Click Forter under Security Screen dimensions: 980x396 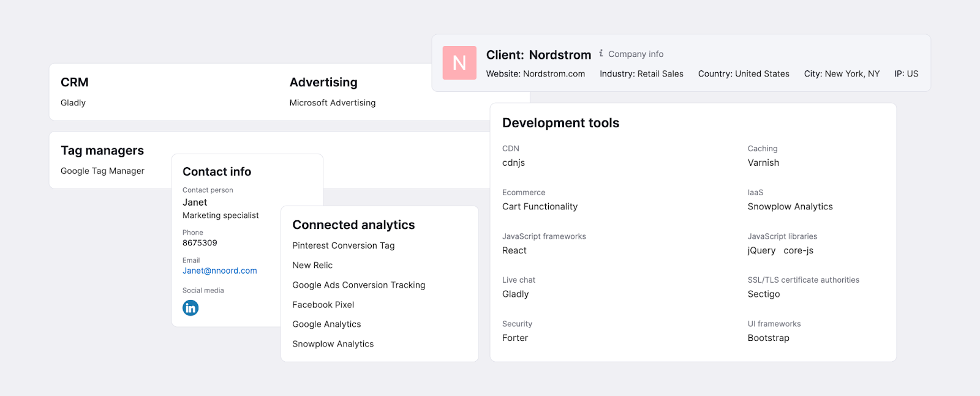514,338
